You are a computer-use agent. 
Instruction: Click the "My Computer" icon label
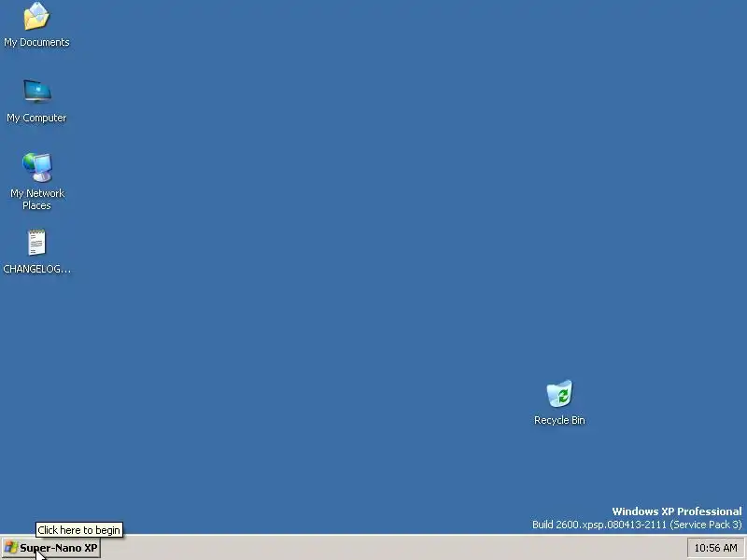(36, 118)
